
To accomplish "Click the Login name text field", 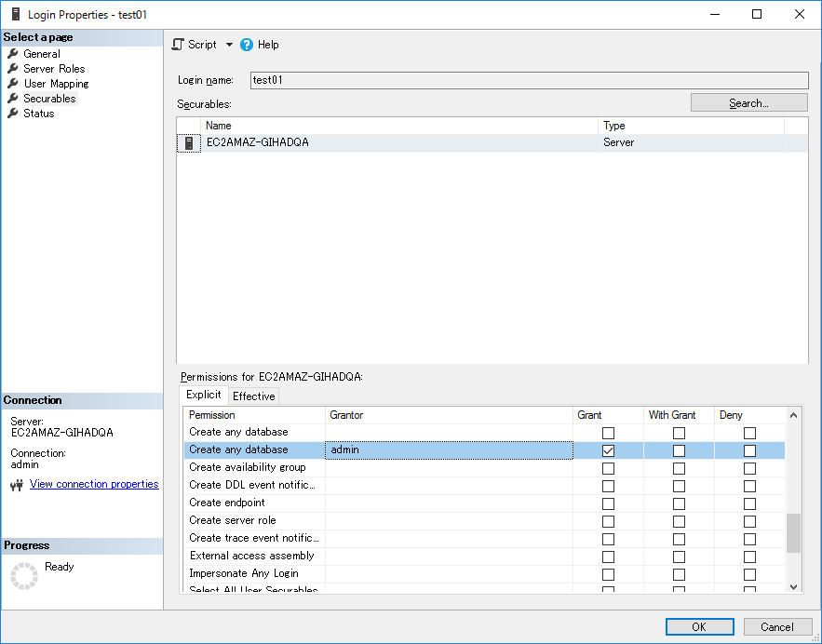I will coord(529,80).
